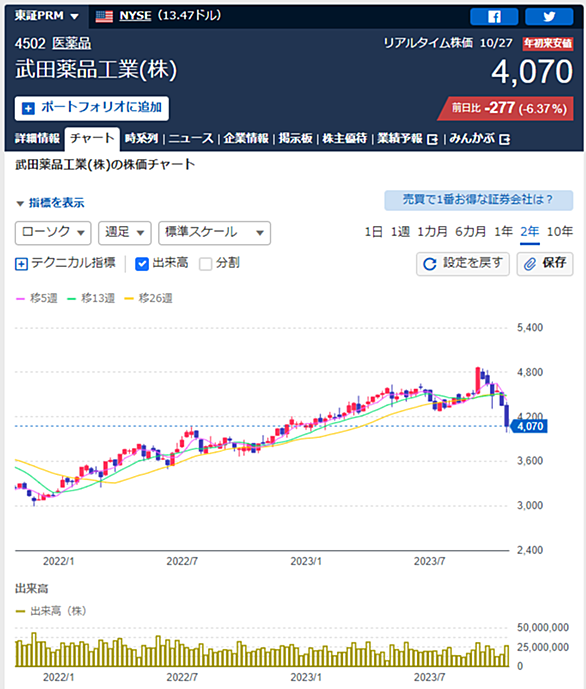
Task: Collapse the 指標を表示 section
Action: coord(50,203)
